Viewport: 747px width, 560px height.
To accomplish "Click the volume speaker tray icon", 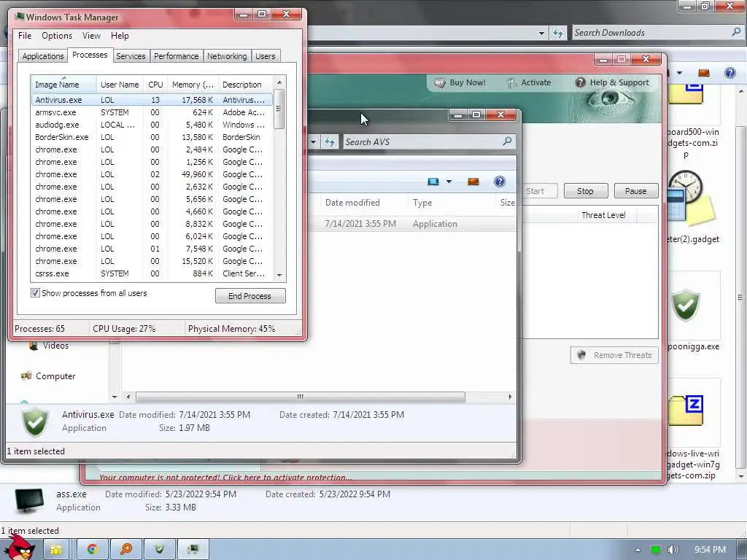I will (673, 550).
